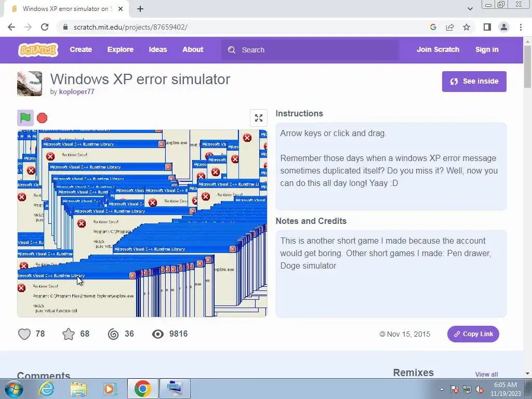Open the Chrome profile avatar
Screen dimensions: 532x399
tap(504, 27)
